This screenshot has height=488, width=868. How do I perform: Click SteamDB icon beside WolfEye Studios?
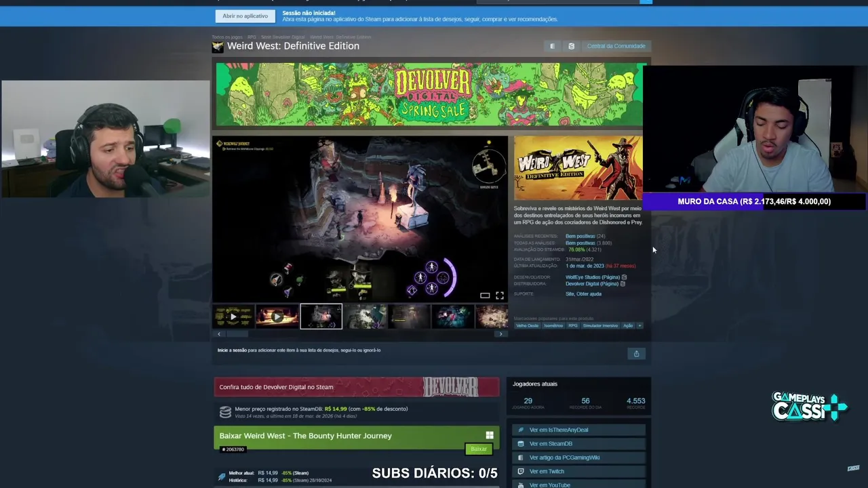624,277
